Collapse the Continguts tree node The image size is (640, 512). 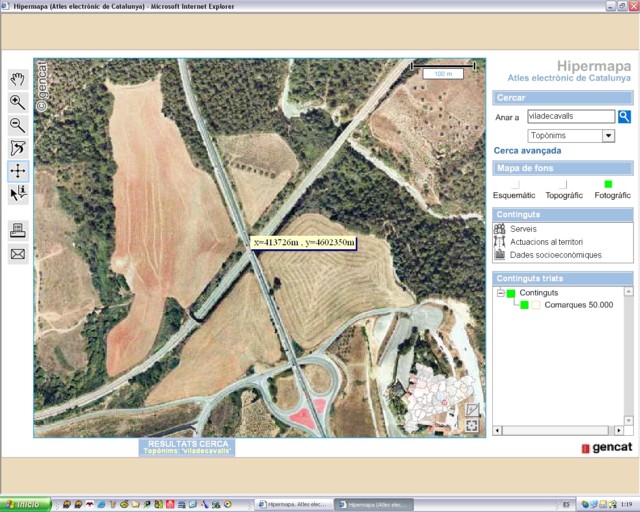[x=500, y=293]
